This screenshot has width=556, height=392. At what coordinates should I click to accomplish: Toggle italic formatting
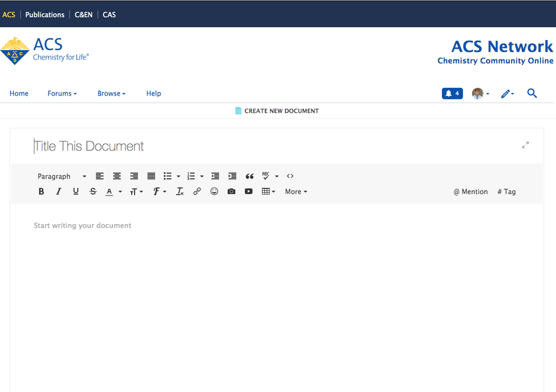click(58, 191)
